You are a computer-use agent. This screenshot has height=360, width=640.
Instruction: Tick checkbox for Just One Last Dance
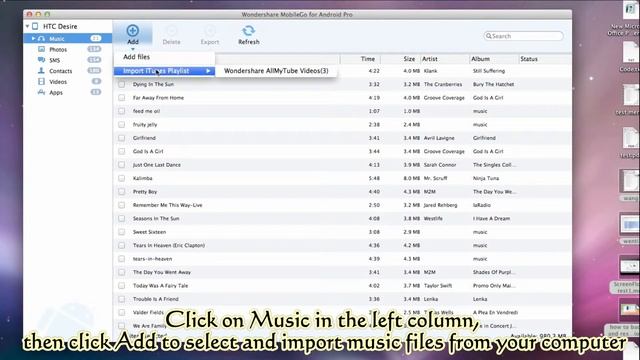[122, 165]
